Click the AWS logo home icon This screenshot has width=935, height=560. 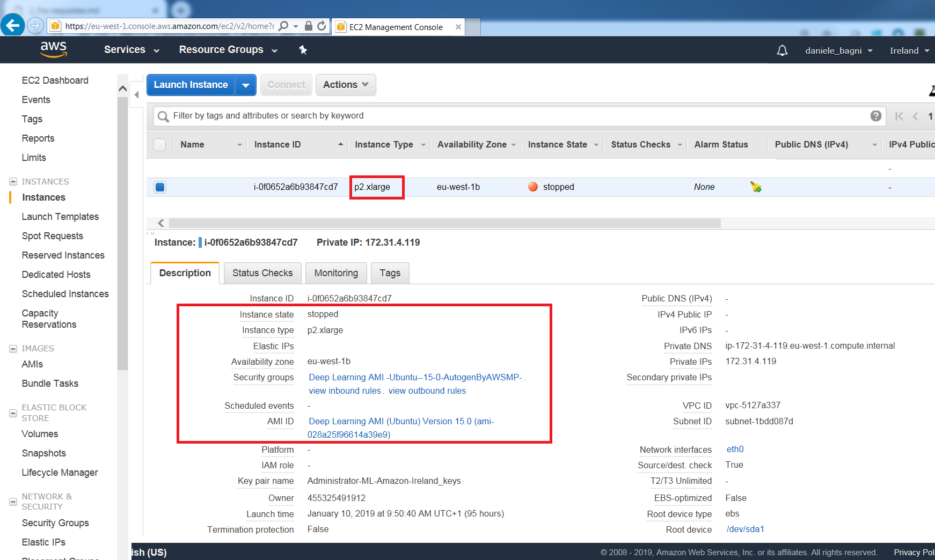point(54,49)
